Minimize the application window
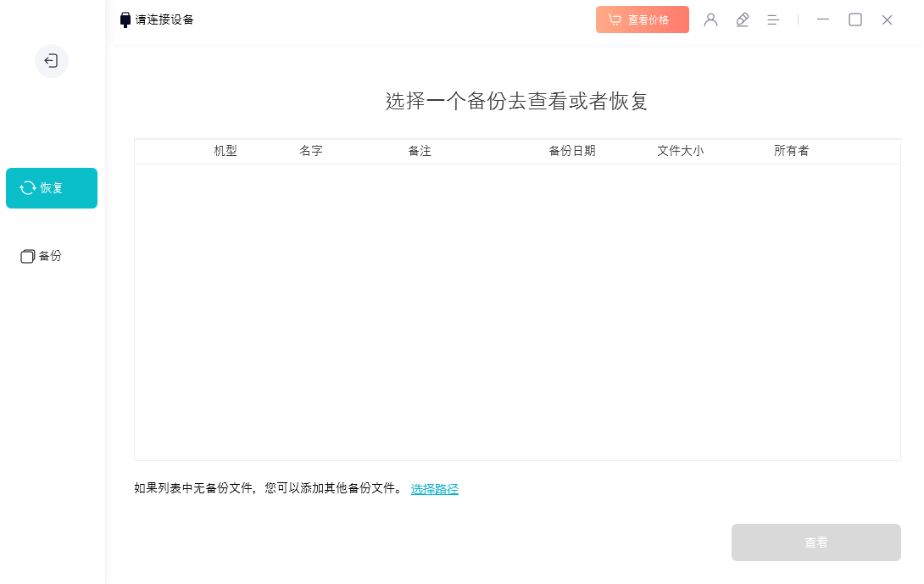Image resolution: width=924 pixels, height=584 pixels. point(822,19)
